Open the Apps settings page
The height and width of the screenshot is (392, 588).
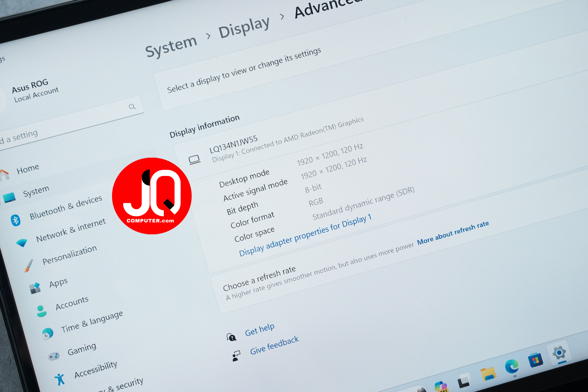click(x=59, y=283)
